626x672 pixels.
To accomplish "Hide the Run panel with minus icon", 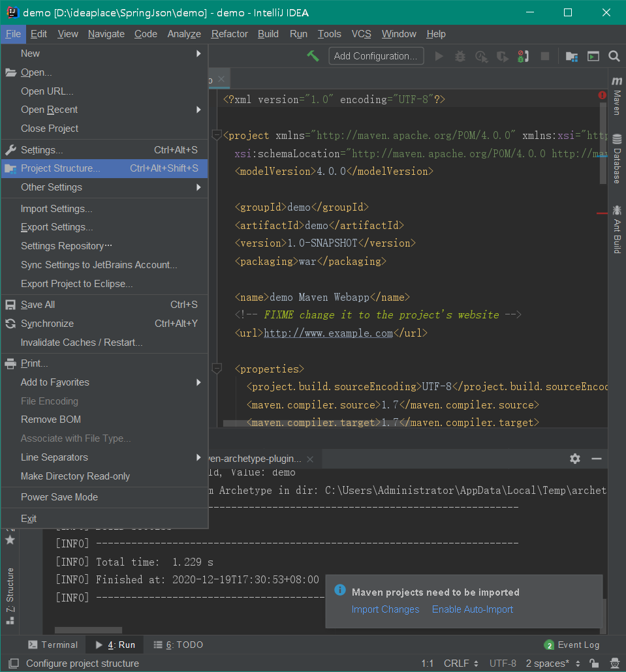I will (x=597, y=459).
